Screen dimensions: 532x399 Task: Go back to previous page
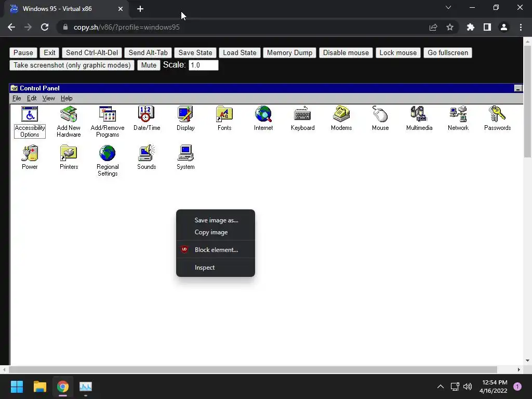click(11, 27)
